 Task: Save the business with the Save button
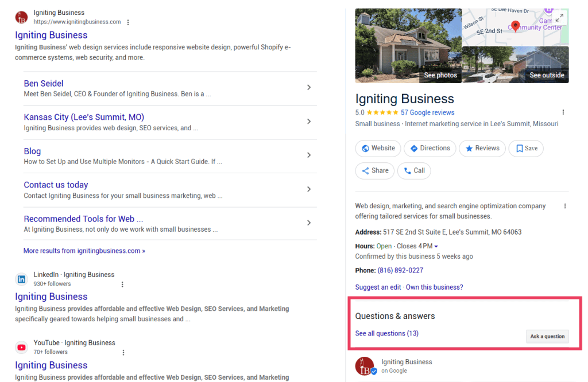[x=526, y=149]
